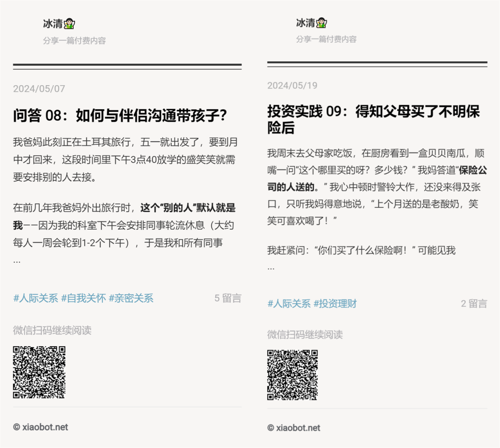Click the paragraph starting 我周末去父母家吃饭
Viewport: 500px width, 448px height.
pos(377,187)
